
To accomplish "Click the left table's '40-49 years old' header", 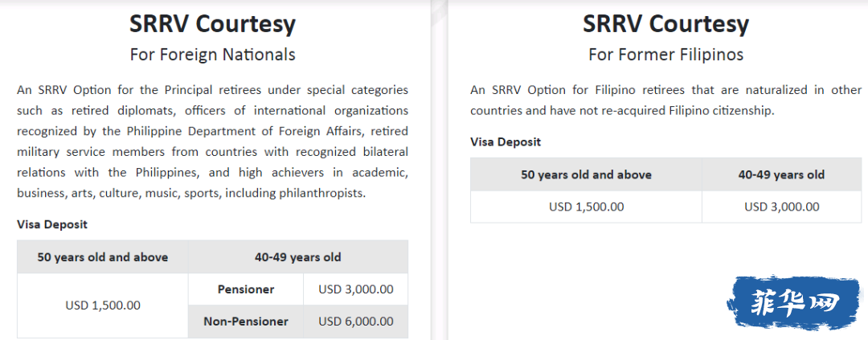I will [298, 257].
